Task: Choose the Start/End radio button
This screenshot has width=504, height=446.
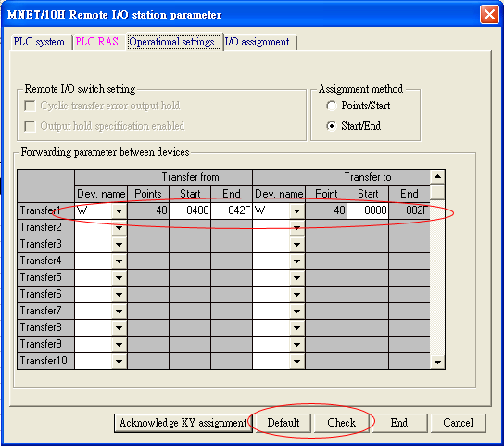Action: tap(332, 126)
